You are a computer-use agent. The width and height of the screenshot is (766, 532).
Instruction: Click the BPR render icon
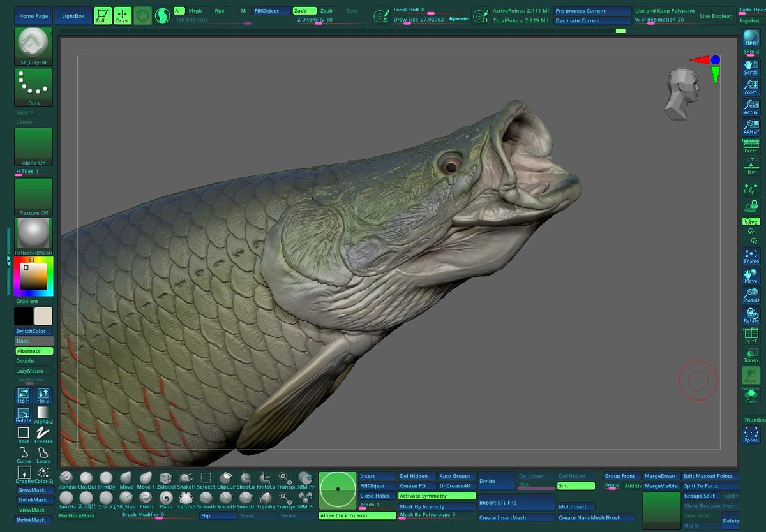(x=751, y=39)
